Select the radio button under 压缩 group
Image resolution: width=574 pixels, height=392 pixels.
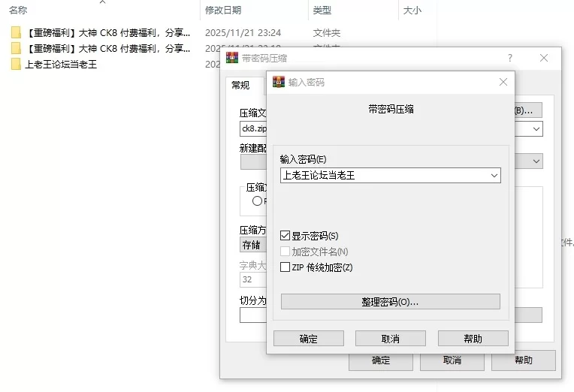coord(257,201)
